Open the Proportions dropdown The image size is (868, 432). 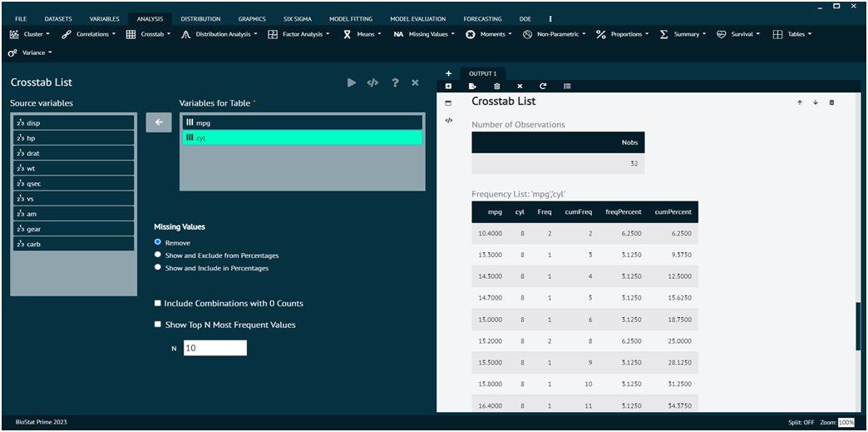[x=623, y=34]
